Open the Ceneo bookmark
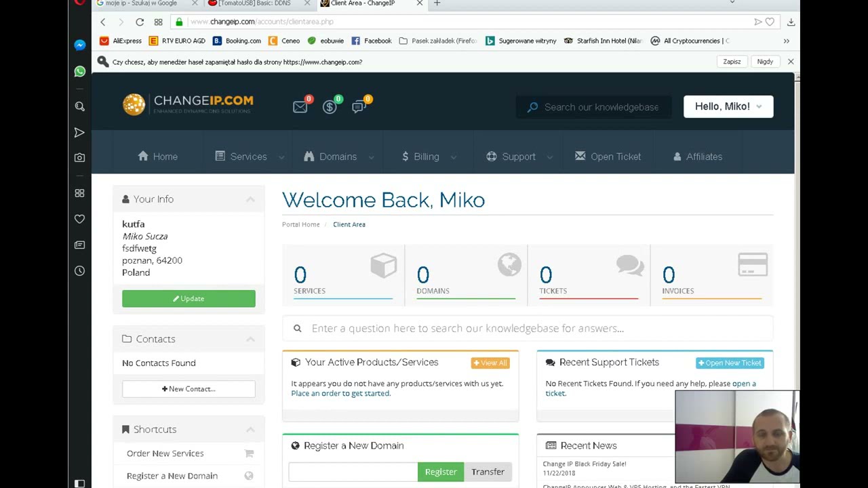This screenshot has width=868, height=488. coord(284,41)
